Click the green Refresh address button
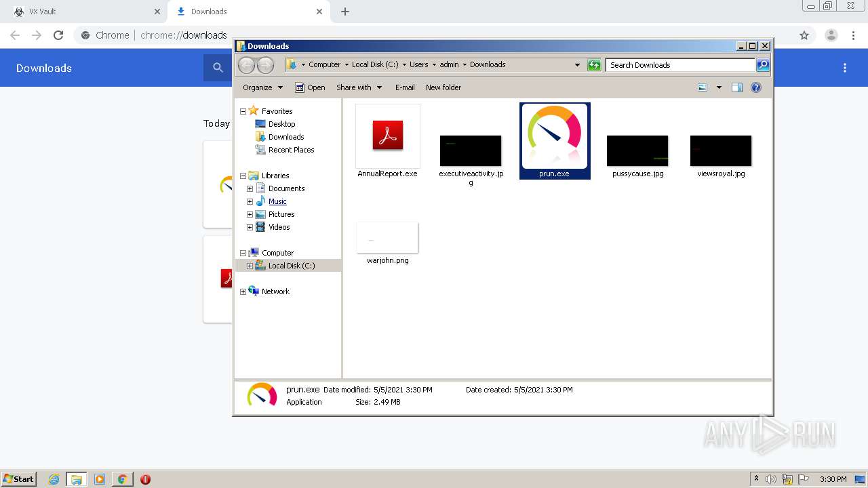This screenshot has width=868, height=488. point(594,65)
